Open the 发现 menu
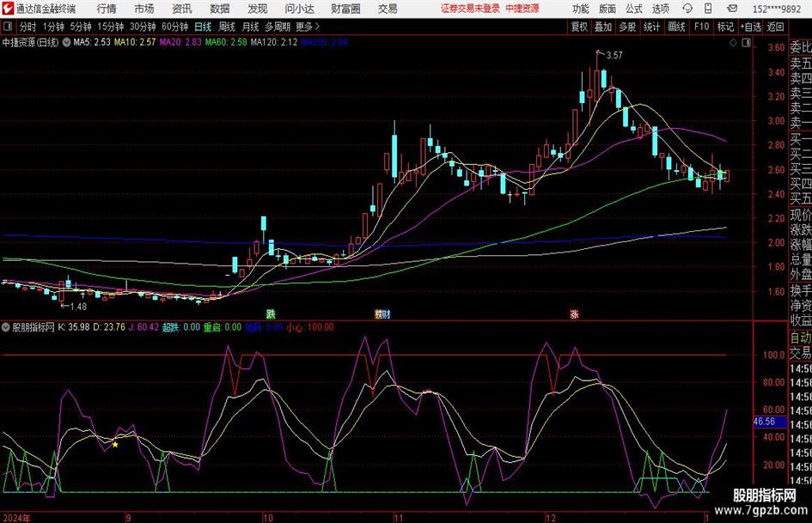The width and height of the screenshot is (812, 523). (258, 9)
